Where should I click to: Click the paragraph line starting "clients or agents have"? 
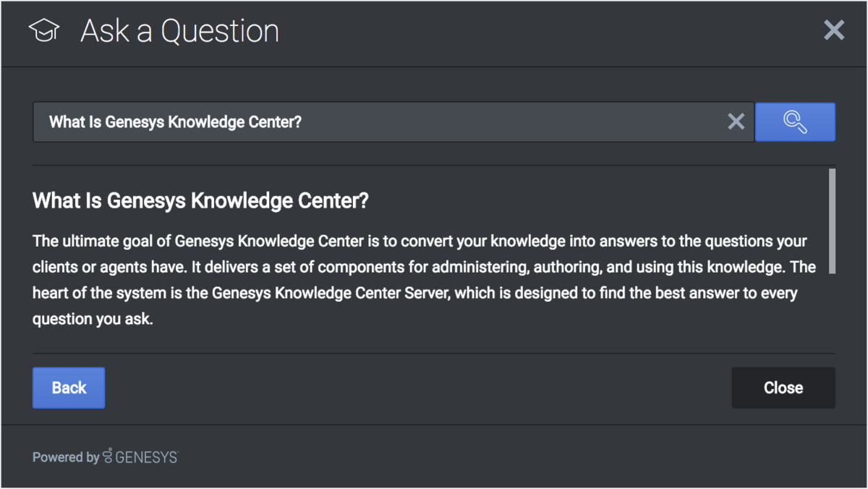[424, 267]
